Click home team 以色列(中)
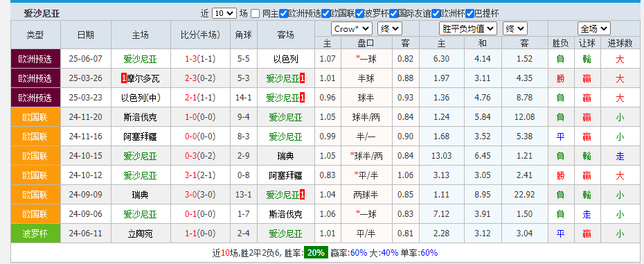The height and width of the screenshot is (264, 644). coord(141,98)
